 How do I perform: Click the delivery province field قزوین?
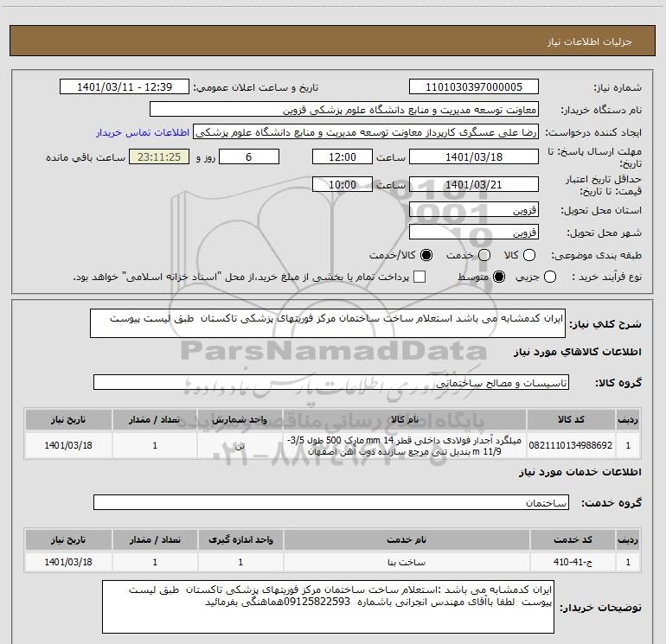coord(474,210)
